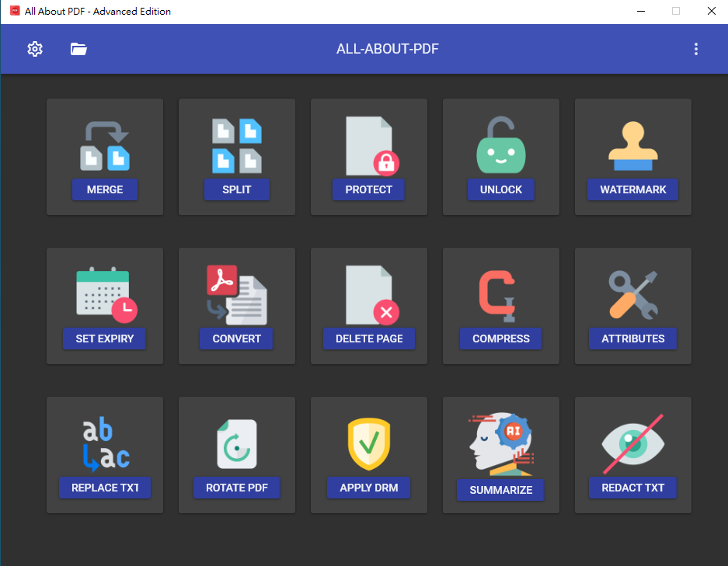Click the Rotate PDF page icon
Viewport: 728px width, 566px height.
[237, 444]
